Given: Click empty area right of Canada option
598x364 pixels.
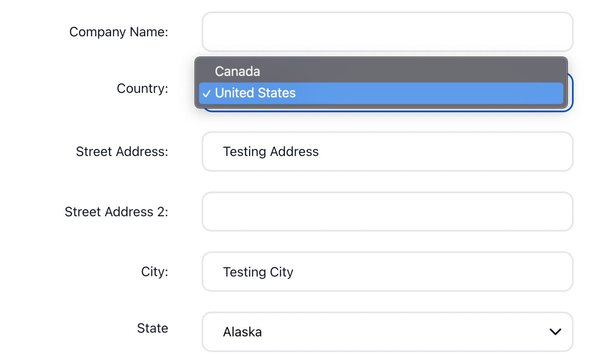Looking at the screenshot, I should 413,71.
